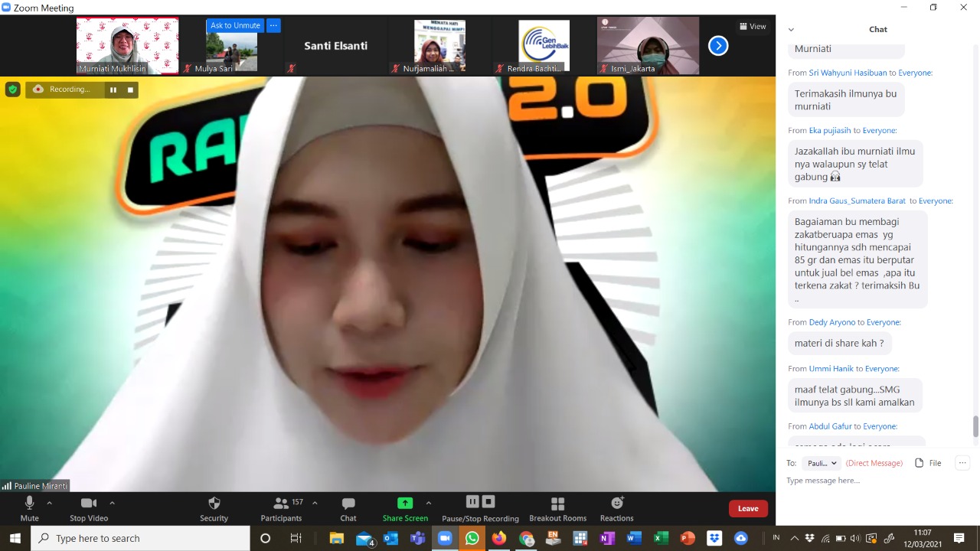Screen dimensions: 980x551
Task: Open Breakout Rooms
Action: coord(557,504)
